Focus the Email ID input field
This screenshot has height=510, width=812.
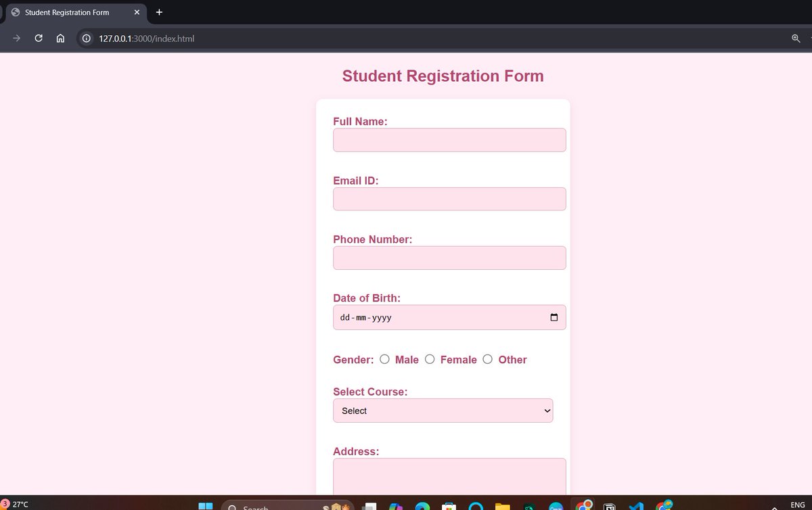(449, 199)
